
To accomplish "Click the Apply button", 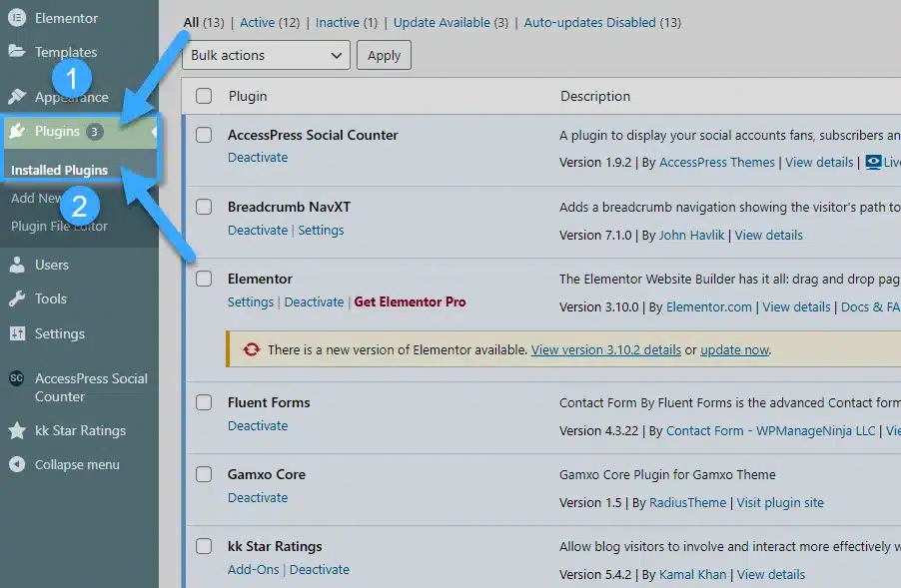I will tap(384, 55).
